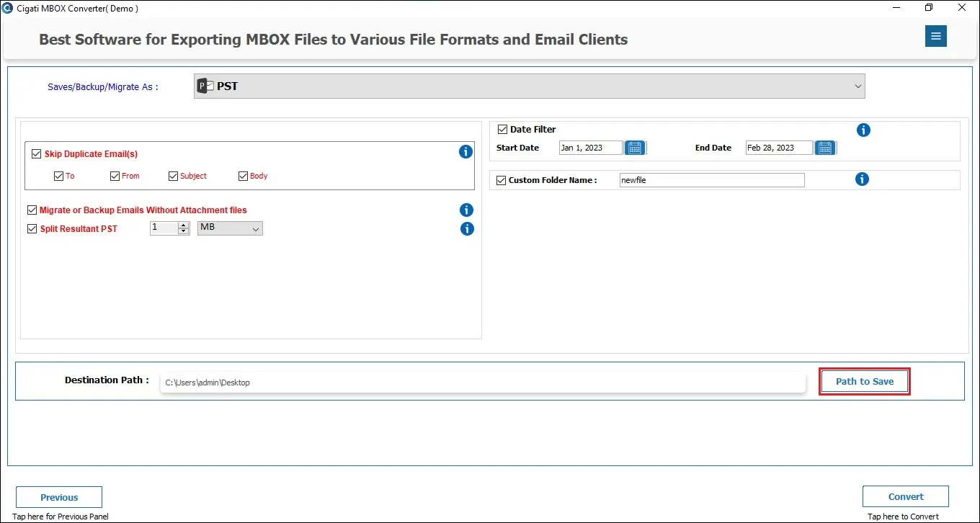This screenshot has height=523, width=980.
Task: Open End Date calendar picker
Action: click(x=825, y=148)
